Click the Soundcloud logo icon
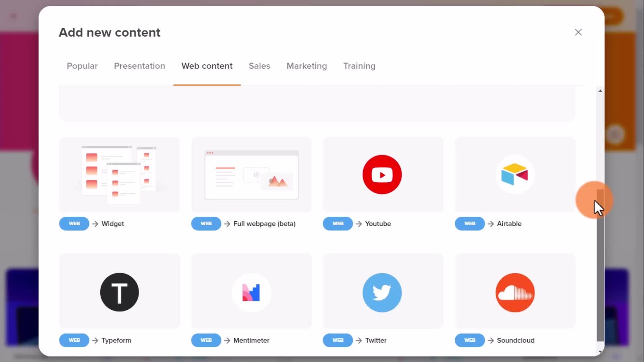The image size is (644, 362). tap(515, 292)
